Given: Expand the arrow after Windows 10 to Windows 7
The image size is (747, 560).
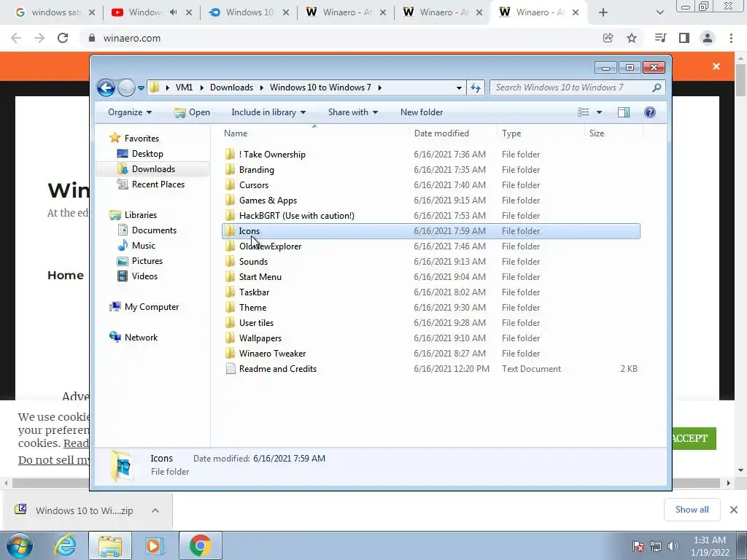Looking at the screenshot, I should pyautogui.click(x=379, y=87).
